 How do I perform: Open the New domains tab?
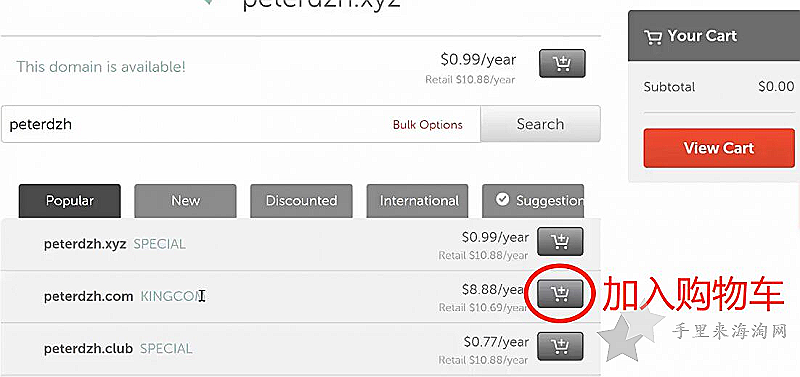coord(185,201)
